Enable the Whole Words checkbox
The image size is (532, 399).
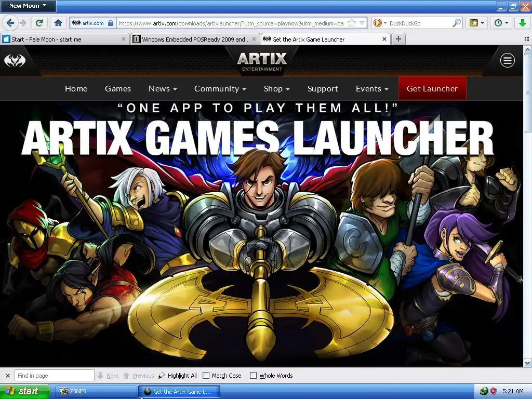click(253, 376)
